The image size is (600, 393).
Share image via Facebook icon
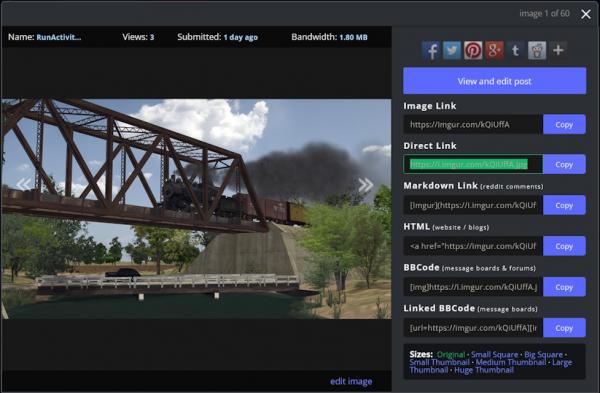tap(431, 51)
